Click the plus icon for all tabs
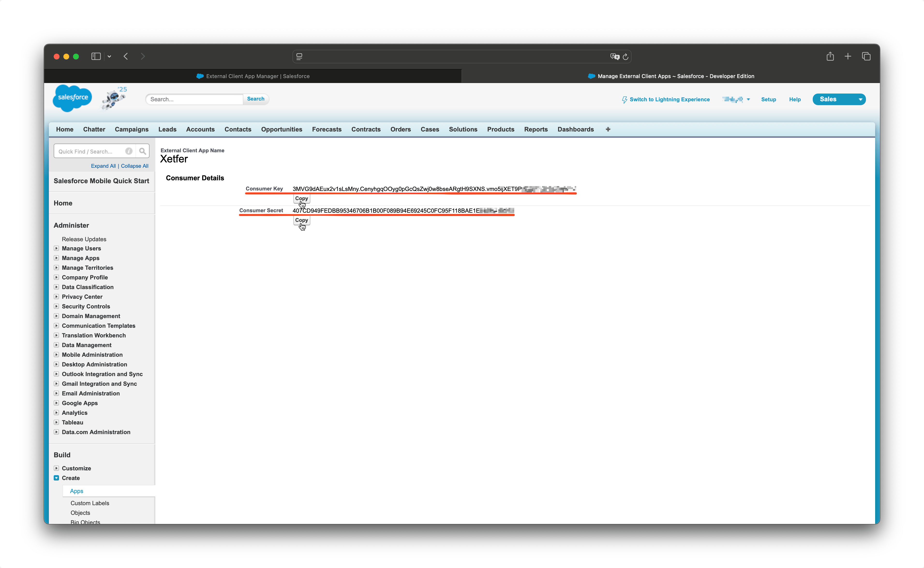Viewport: 924px width, 568px height. 608,129
